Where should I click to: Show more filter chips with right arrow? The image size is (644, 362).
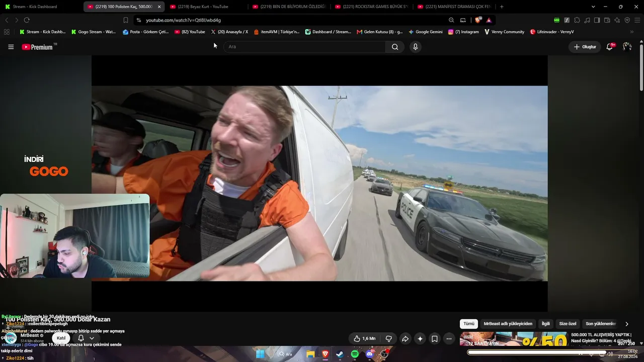click(626, 324)
